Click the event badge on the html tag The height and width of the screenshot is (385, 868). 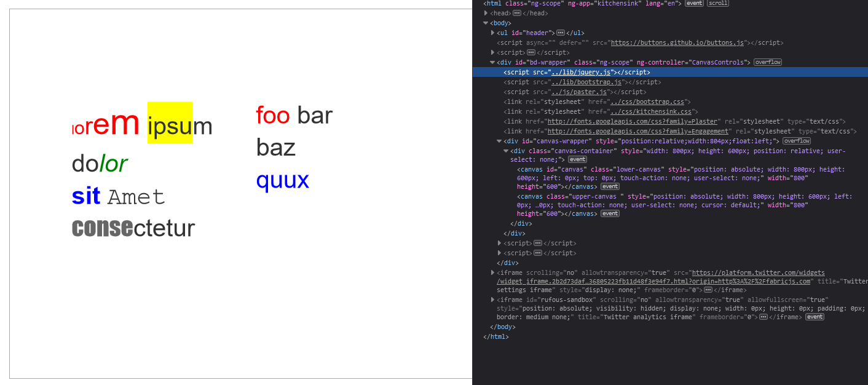pos(695,3)
